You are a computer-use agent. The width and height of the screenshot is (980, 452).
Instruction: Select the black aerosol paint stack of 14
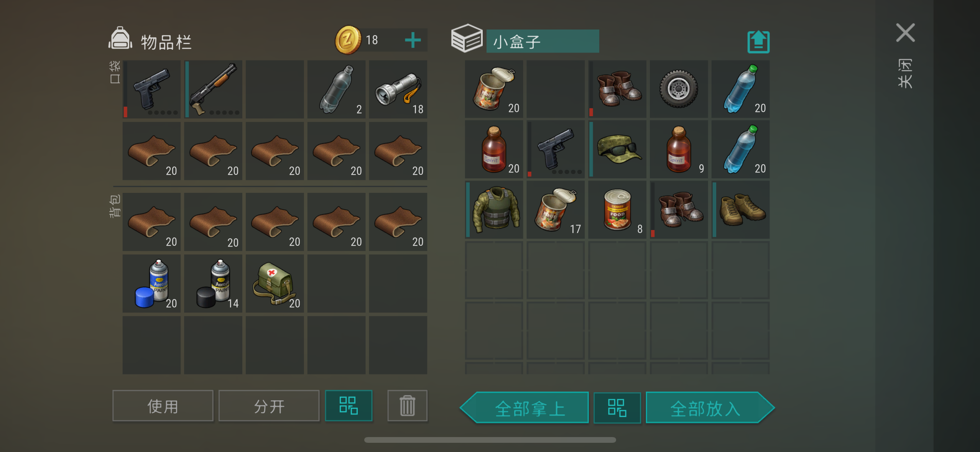tap(213, 283)
